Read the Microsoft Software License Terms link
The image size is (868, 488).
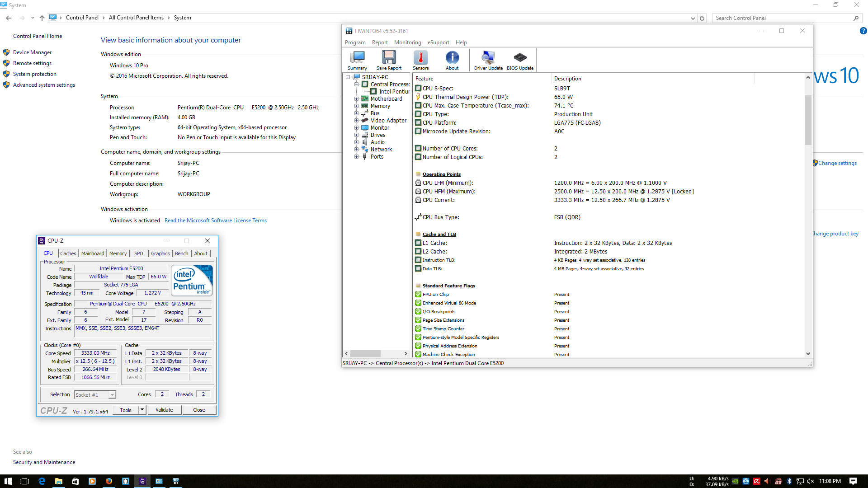coord(216,221)
